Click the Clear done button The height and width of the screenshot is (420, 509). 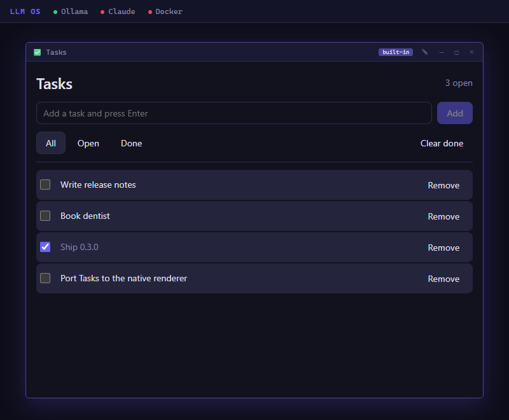click(x=442, y=143)
